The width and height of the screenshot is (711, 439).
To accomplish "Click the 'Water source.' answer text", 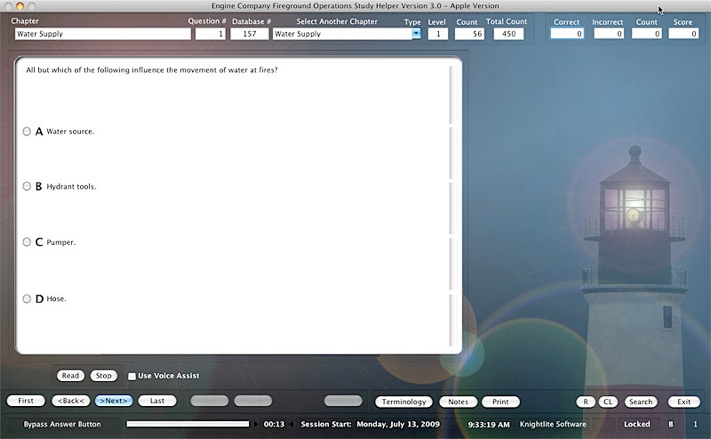I will coord(70,132).
